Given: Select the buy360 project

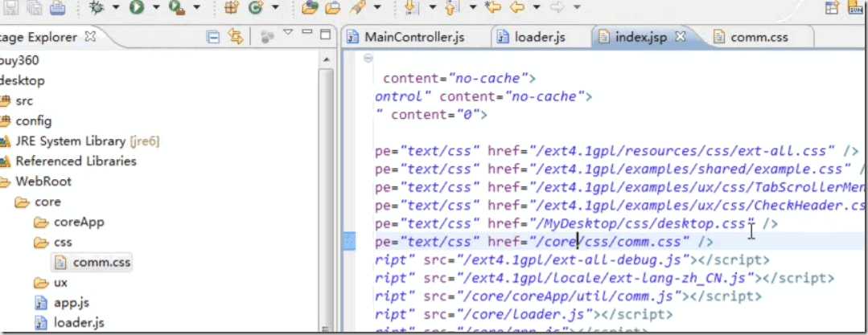Looking at the screenshot, I should [x=19, y=59].
